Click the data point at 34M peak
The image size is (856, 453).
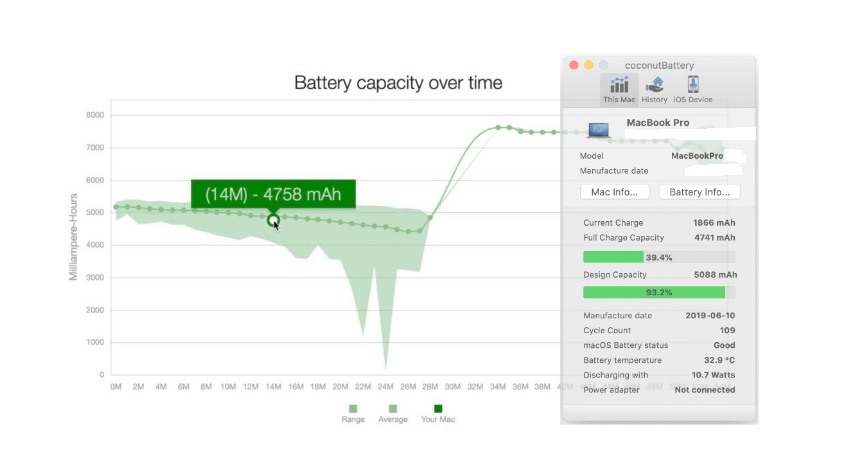(x=498, y=127)
